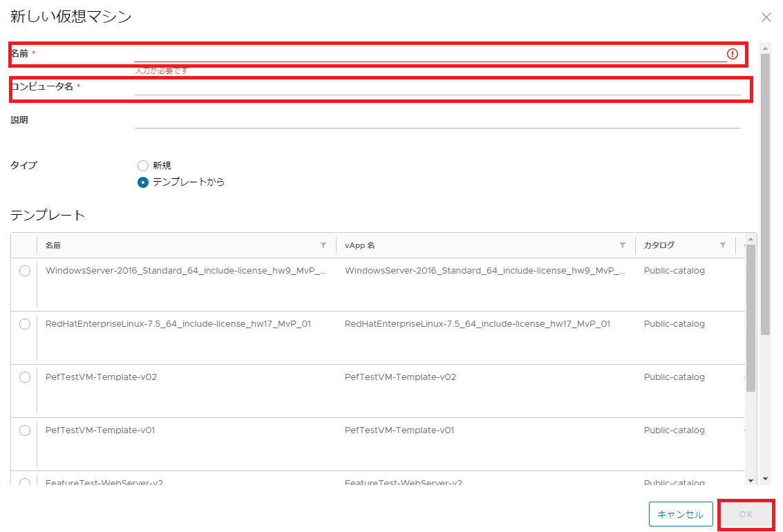
Task: Select the 新規 type radio button
Action: point(143,166)
